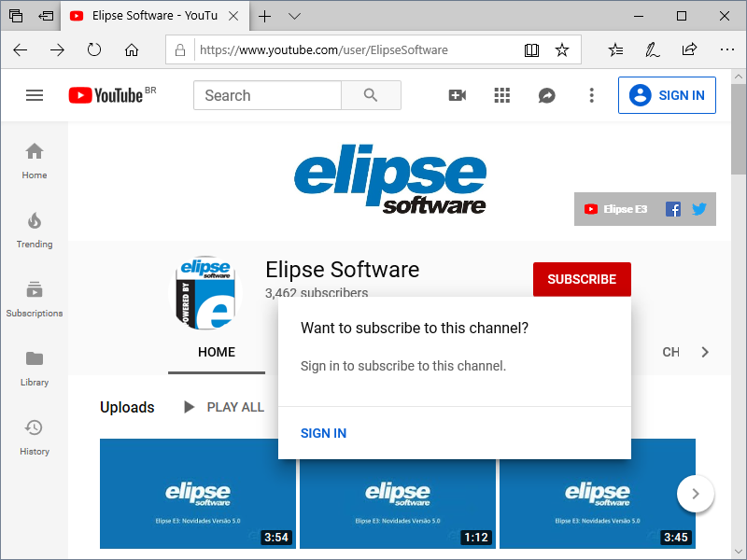Click the red SUBSCRIBE button

pos(582,279)
